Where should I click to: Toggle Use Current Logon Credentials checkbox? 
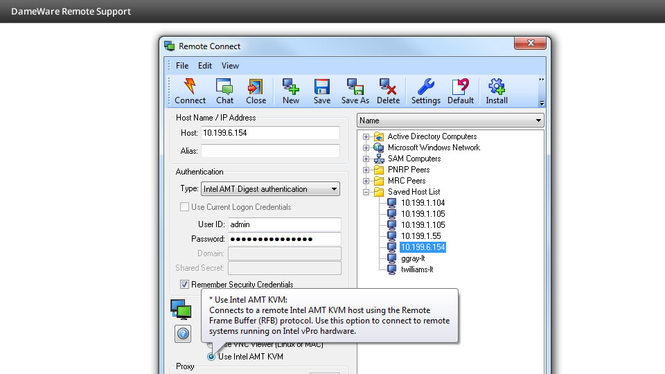pyautogui.click(x=184, y=207)
